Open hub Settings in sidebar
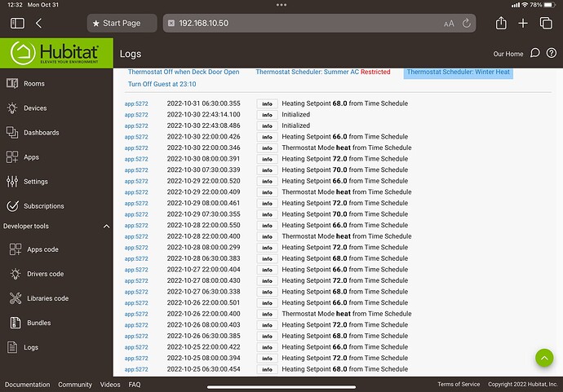This screenshot has height=392, width=563. (x=35, y=181)
